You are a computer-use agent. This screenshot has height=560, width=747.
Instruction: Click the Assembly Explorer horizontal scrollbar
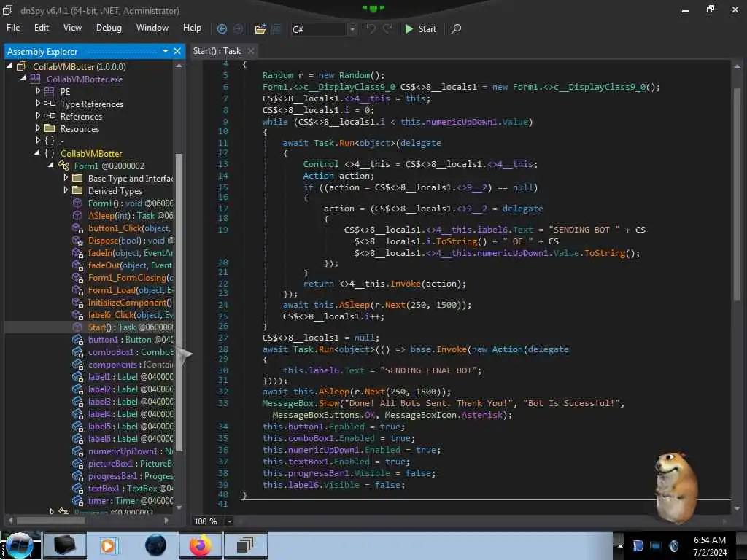click(x=51, y=521)
